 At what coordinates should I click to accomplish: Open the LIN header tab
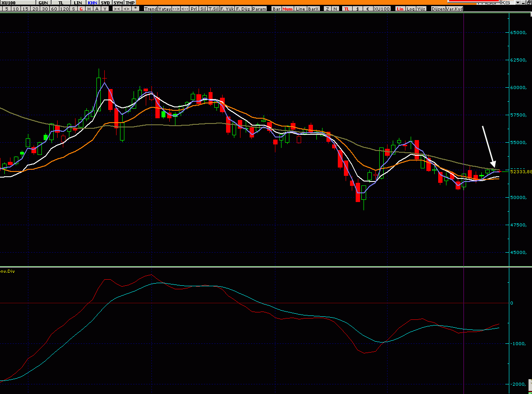coord(78,3)
